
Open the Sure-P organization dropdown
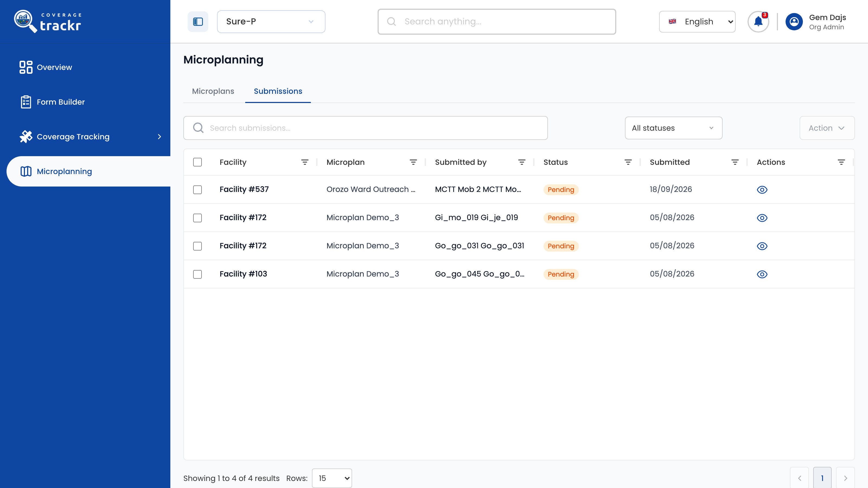tap(271, 22)
